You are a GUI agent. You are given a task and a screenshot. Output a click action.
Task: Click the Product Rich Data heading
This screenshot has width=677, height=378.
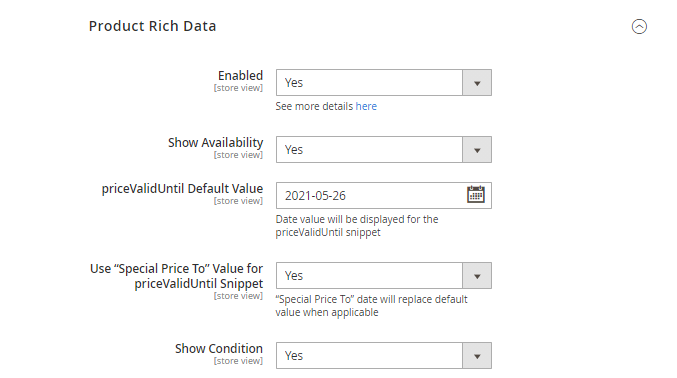[x=152, y=26]
